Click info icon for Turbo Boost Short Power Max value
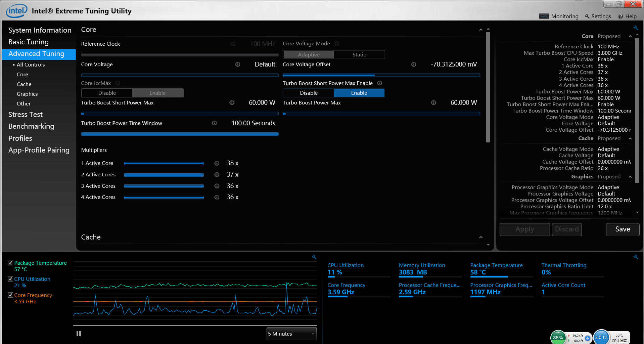 [x=232, y=102]
